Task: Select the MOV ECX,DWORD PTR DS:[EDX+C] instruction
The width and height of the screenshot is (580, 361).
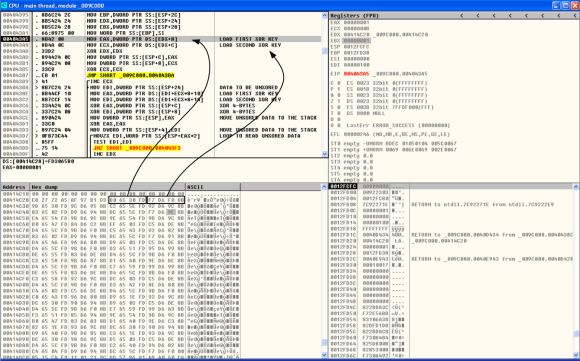Action: 132,45
